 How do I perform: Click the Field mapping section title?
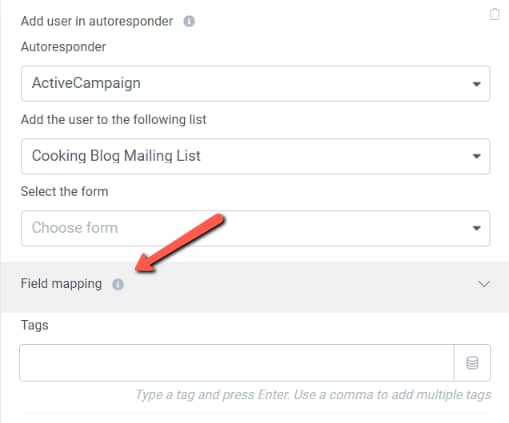pos(61,284)
